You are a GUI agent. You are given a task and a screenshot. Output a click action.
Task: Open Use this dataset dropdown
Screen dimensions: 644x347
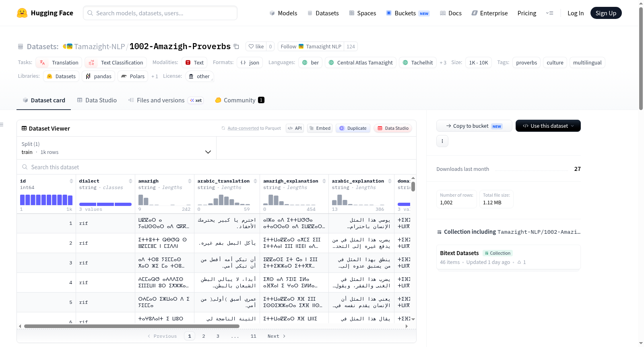(x=548, y=126)
